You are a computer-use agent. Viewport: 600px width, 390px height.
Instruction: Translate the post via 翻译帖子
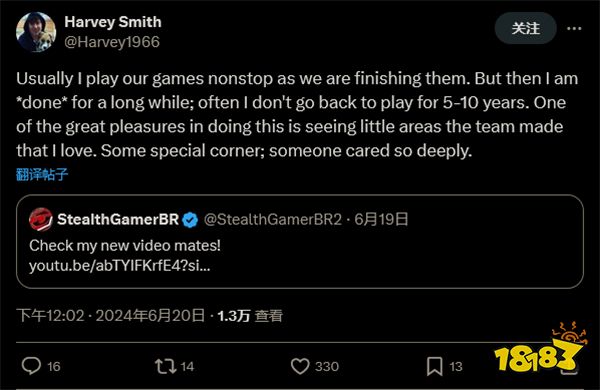pyautogui.click(x=42, y=174)
